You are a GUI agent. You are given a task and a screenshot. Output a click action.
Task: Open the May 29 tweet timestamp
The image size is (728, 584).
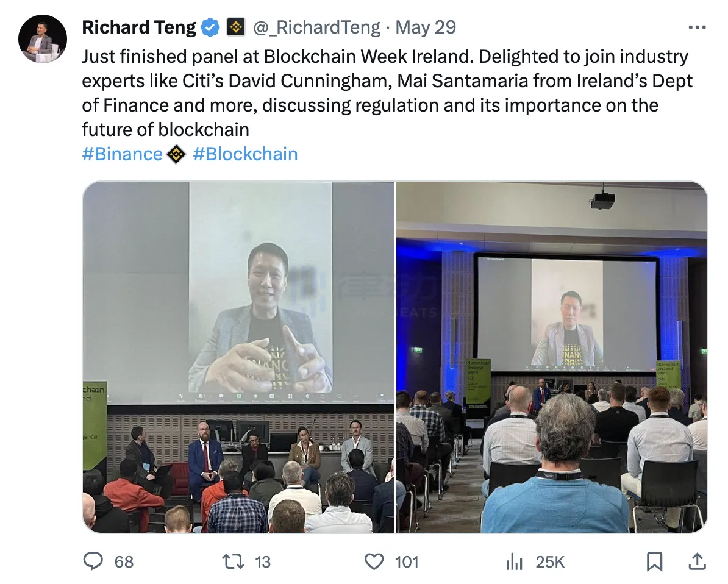point(426,27)
